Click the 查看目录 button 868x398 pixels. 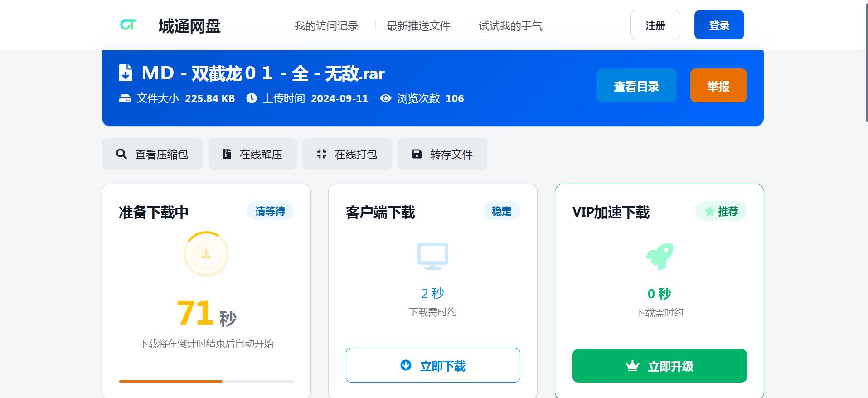point(636,86)
